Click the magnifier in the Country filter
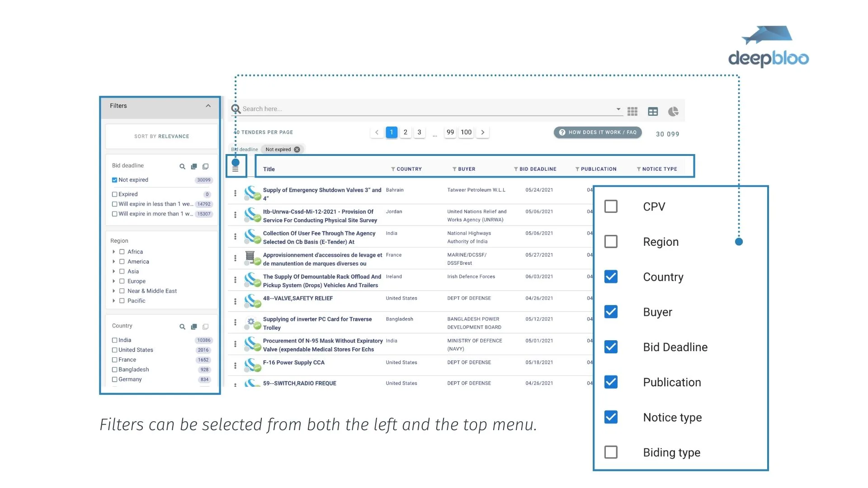The width and height of the screenshot is (868, 488). coord(182,326)
